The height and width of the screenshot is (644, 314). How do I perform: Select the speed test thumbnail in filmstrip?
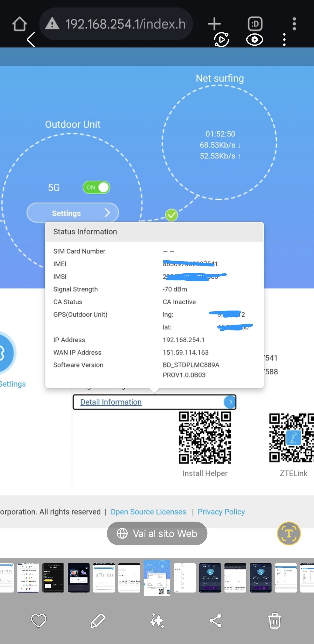coord(210,578)
